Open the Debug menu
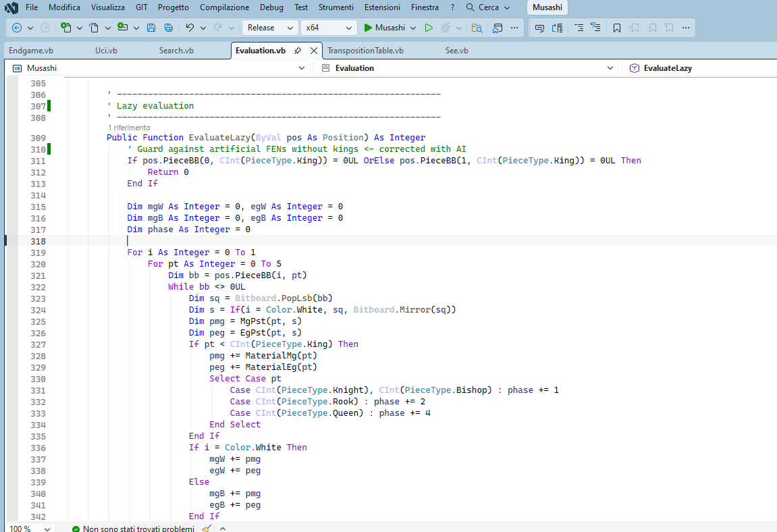This screenshot has height=532, width=777. pyautogui.click(x=271, y=7)
